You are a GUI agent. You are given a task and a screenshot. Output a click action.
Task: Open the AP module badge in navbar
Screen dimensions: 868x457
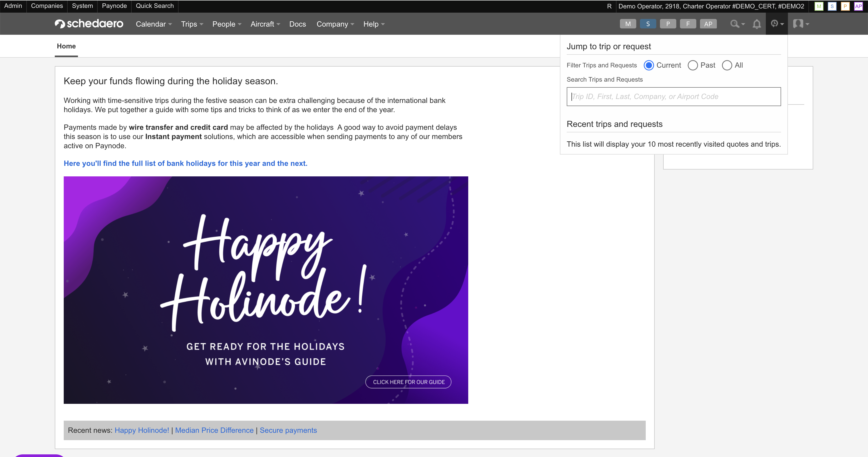[x=708, y=24]
